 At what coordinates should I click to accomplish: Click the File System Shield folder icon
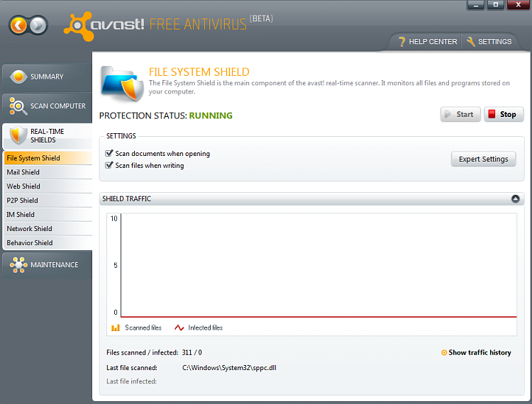[123, 84]
